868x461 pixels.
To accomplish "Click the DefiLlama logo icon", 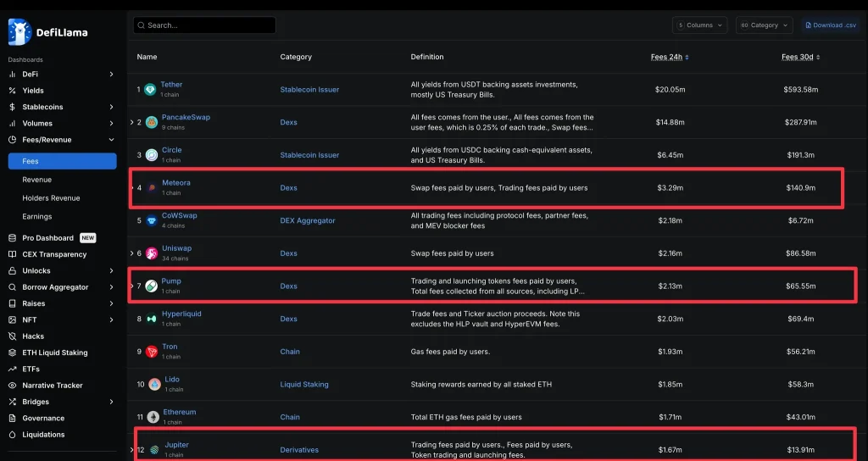I will (19, 32).
